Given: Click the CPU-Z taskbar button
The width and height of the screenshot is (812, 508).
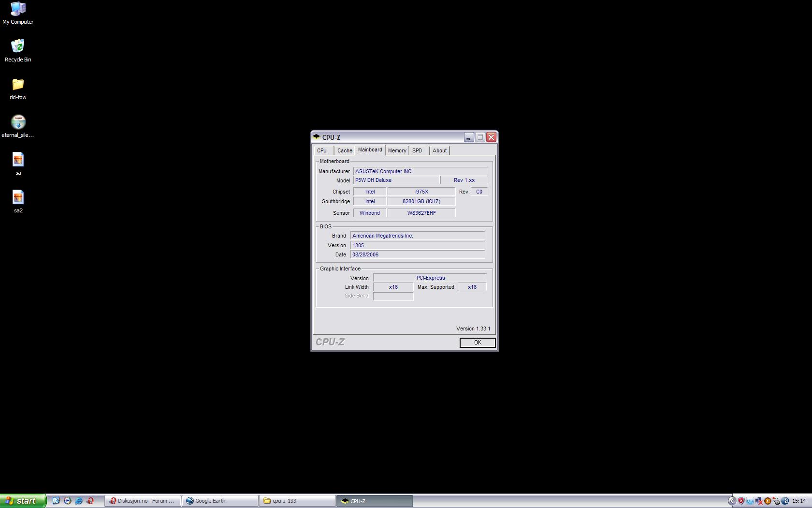Looking at the screenshot, I should coord(375,501).
